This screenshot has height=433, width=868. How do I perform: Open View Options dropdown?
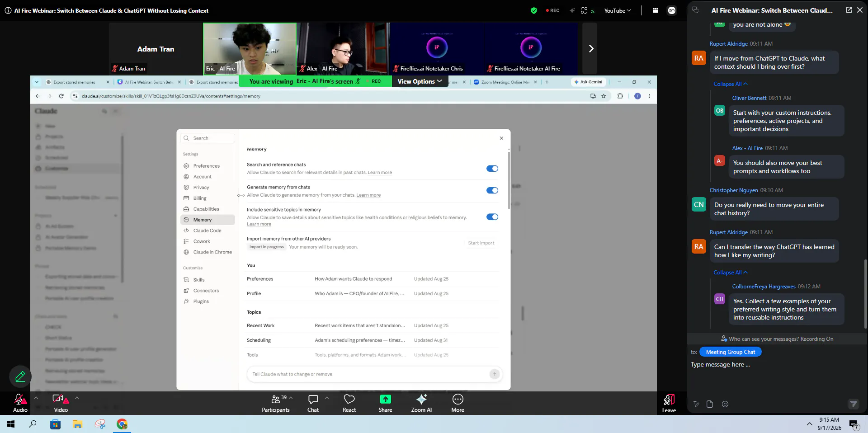tap(420, 81)
